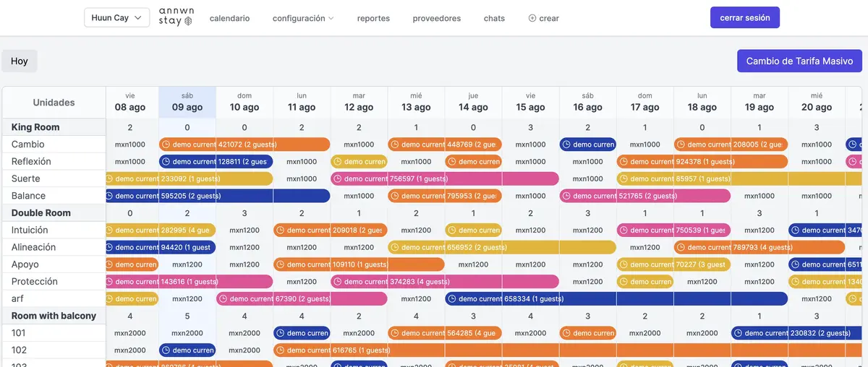Open the chats section
Image resolution: width=868 pixels, height=367 pixels.
point(494,18)
